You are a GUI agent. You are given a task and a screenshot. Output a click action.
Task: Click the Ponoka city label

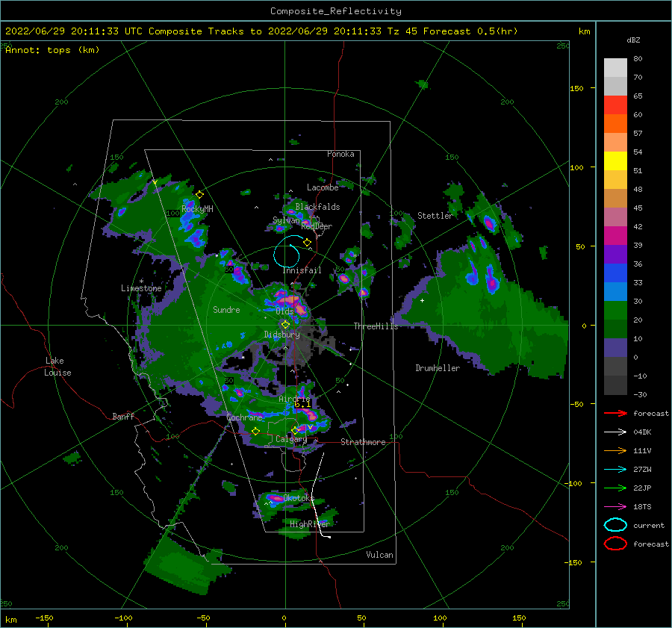(340, 154)
